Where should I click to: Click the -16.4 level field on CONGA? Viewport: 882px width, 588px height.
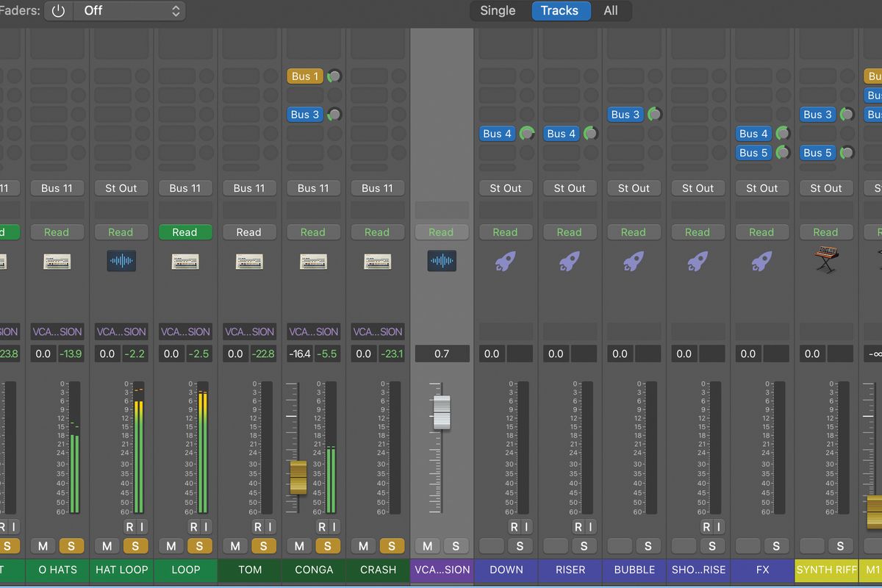pyautogui.click(x=300, y=354)
